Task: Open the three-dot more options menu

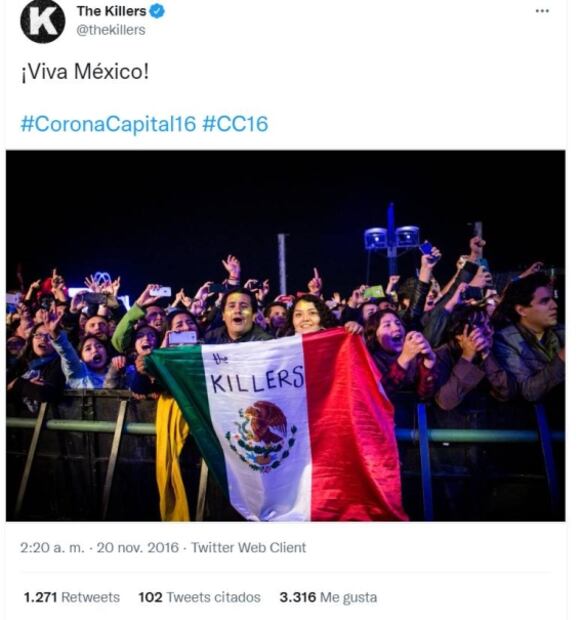Action: click(x=542, y=11)
